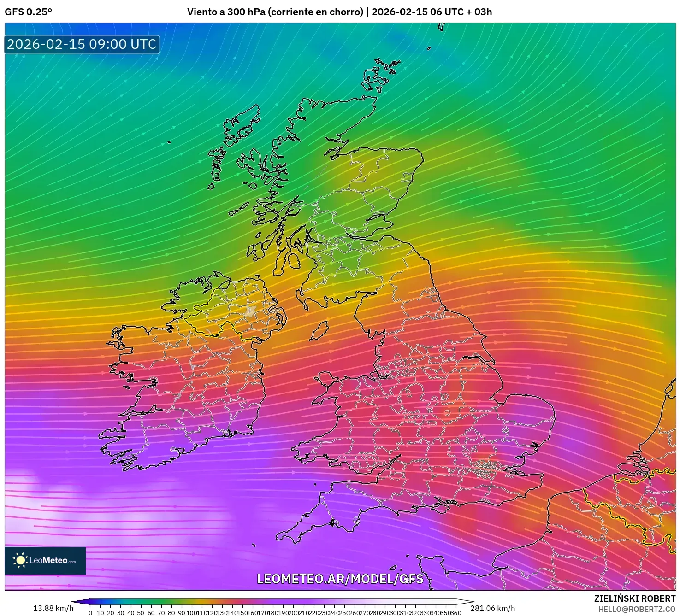Select the GFS 0.25° model label
The height and width of the screenshot is (616, 680).
click(x=28, y=12)
